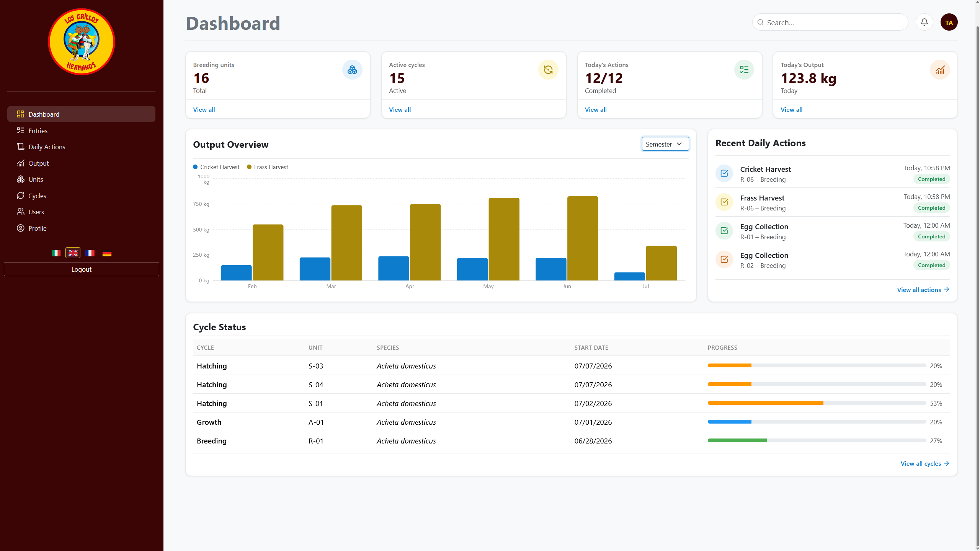The width and height of the screenshot is (980, 551).
Task: Open Daily Actions page
Action: pos(81,147)
